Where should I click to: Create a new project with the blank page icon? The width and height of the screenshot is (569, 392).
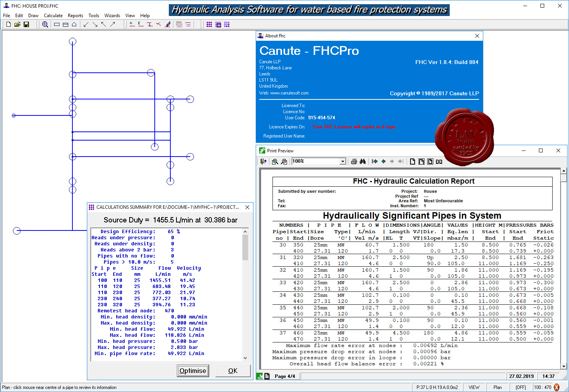(x=8, y=24)
